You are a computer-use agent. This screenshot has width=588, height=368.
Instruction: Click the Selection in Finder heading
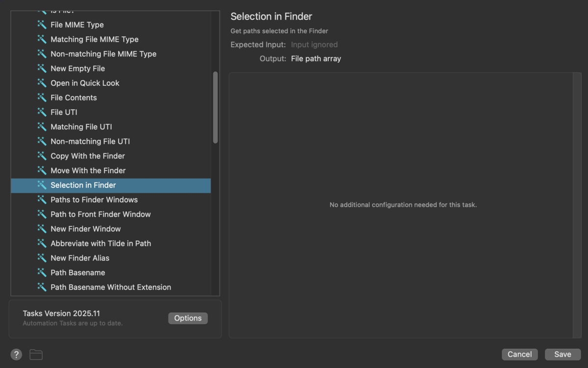click(271, 17)
